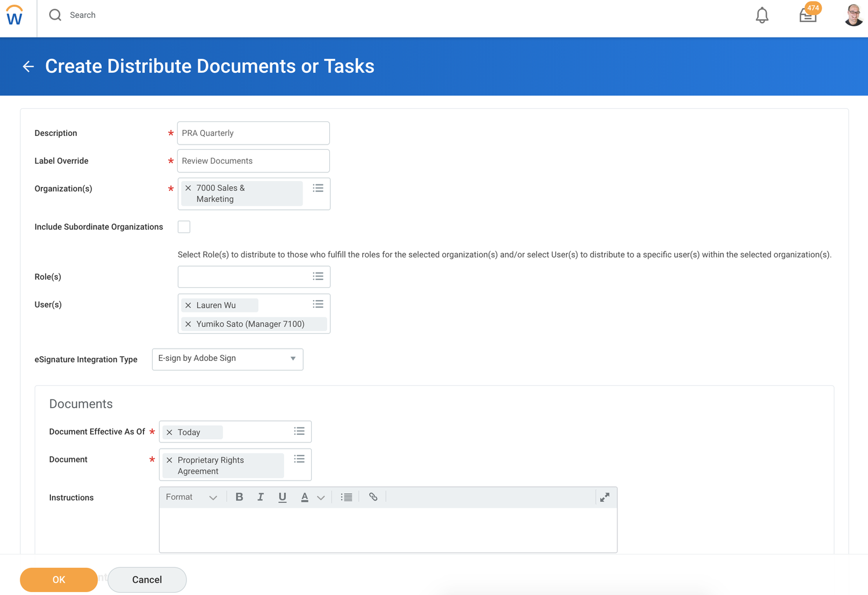Expand the text color chevron dropdown
868x595 pixels.
pos(321,497)
